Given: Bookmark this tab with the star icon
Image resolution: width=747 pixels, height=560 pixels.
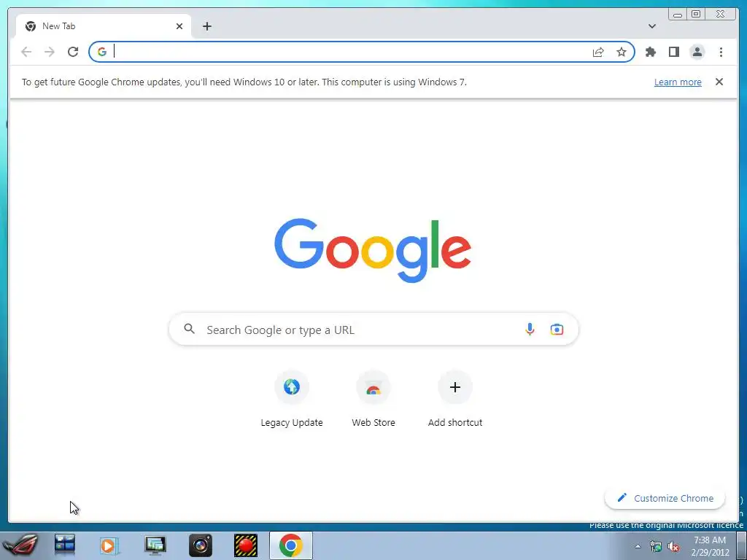Looking at the screenshot, I should (x=622, y=52).
